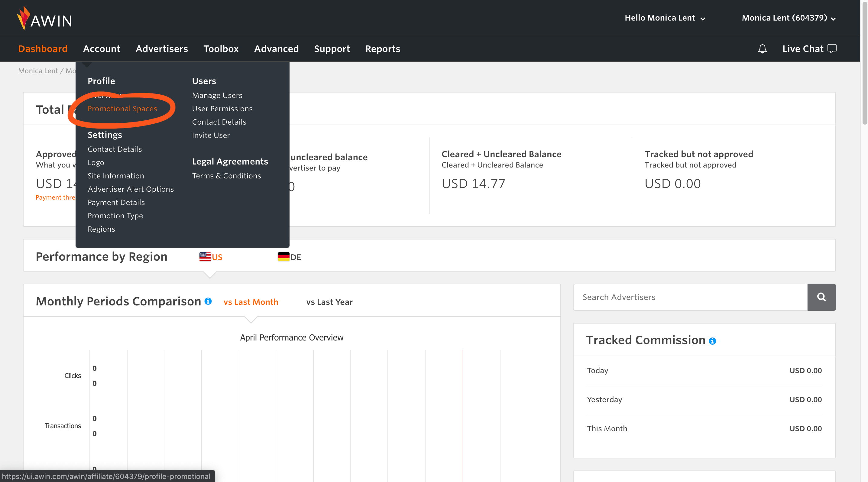This screenshot has height=482, width=868.
Task: Open Payment Details
Action: coord(116,202)
